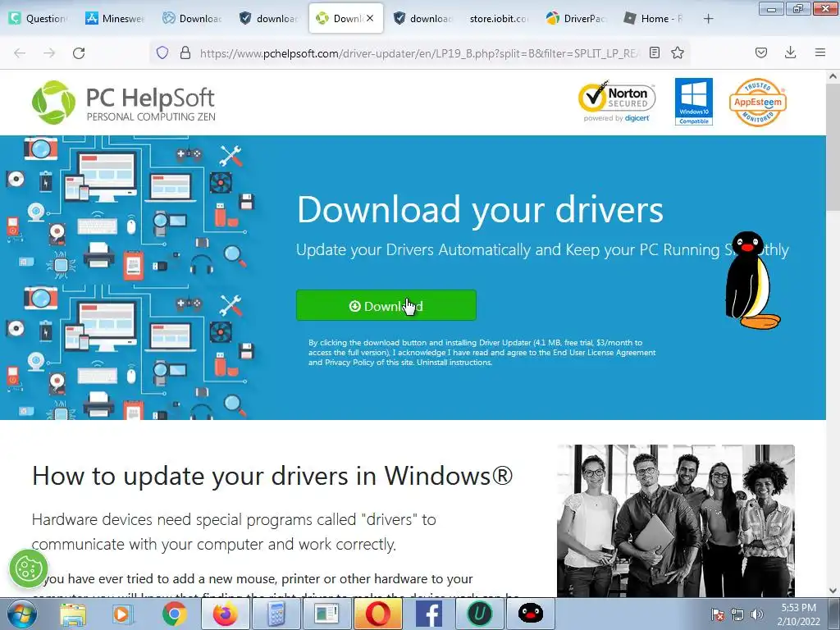Open the tracking protection shield icon
This screenshot has height=630, width=840.
click(x=162, y=52)
